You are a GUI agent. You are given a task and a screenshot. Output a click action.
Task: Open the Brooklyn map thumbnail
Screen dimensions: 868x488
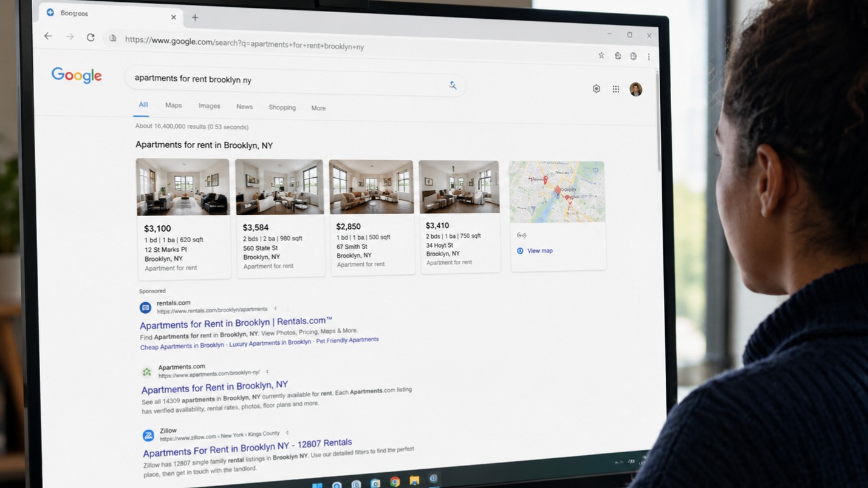pyautogui.click(x=557, y=192)
